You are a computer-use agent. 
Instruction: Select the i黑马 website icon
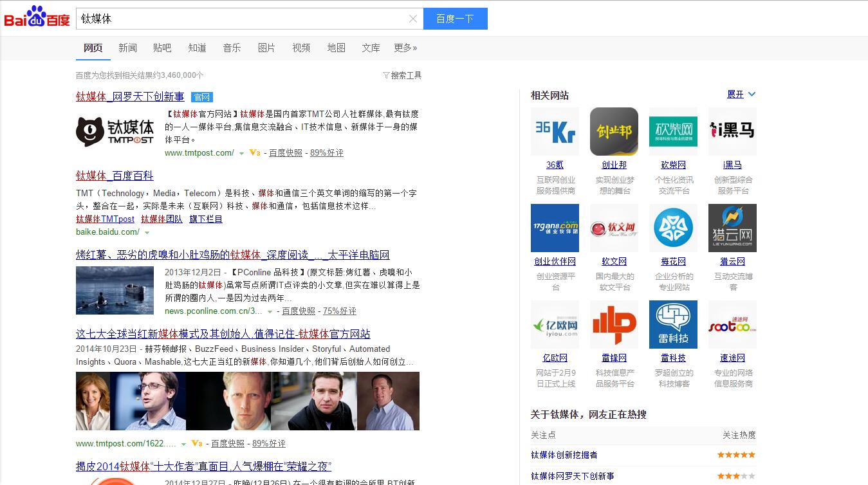pos(732,131)
